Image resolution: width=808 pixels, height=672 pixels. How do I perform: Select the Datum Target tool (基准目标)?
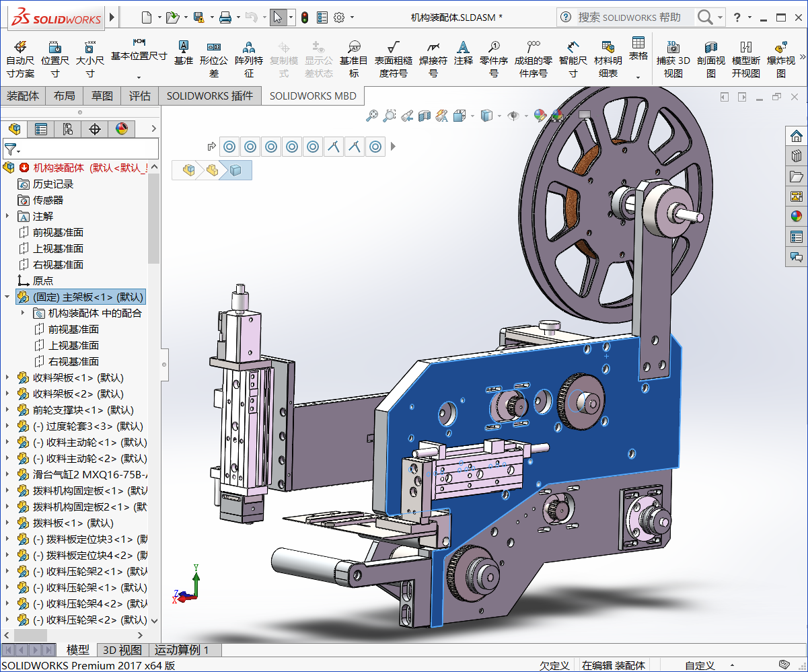(354, 59)
